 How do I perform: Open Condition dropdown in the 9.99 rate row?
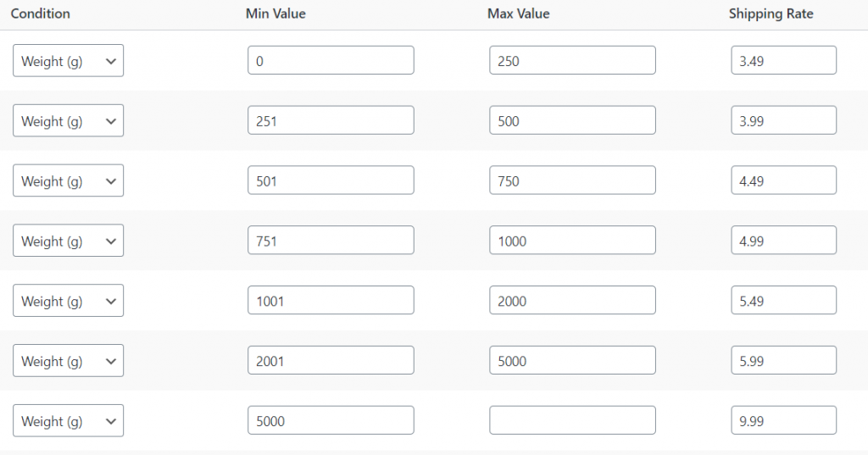68,420
